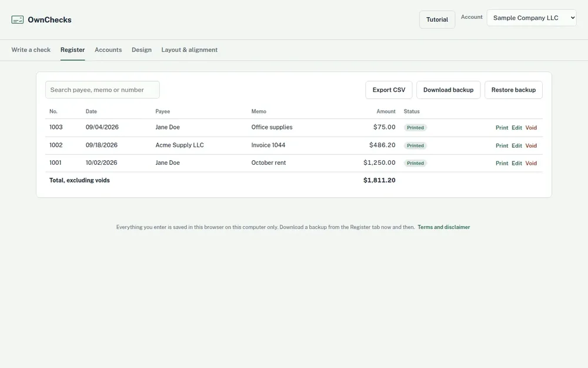Edit check 1001
Viewport: 588px width, 368px height.
(x=517, y=163)
